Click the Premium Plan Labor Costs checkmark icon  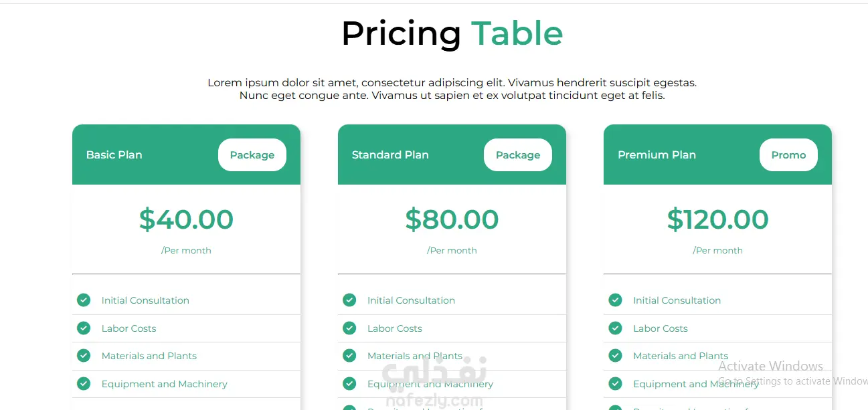(x=615, y=328)
